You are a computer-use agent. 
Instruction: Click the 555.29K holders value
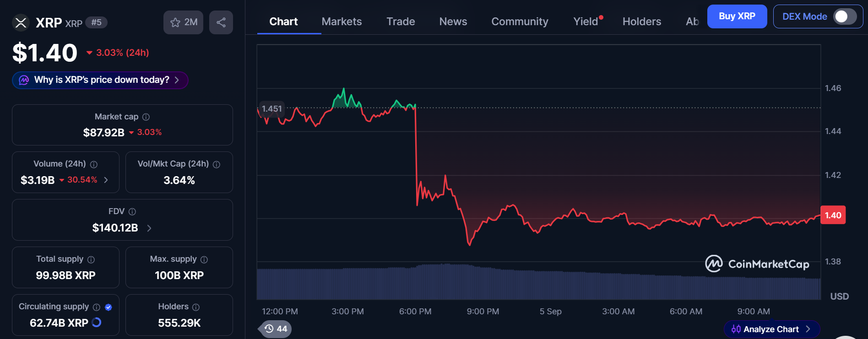179,323
